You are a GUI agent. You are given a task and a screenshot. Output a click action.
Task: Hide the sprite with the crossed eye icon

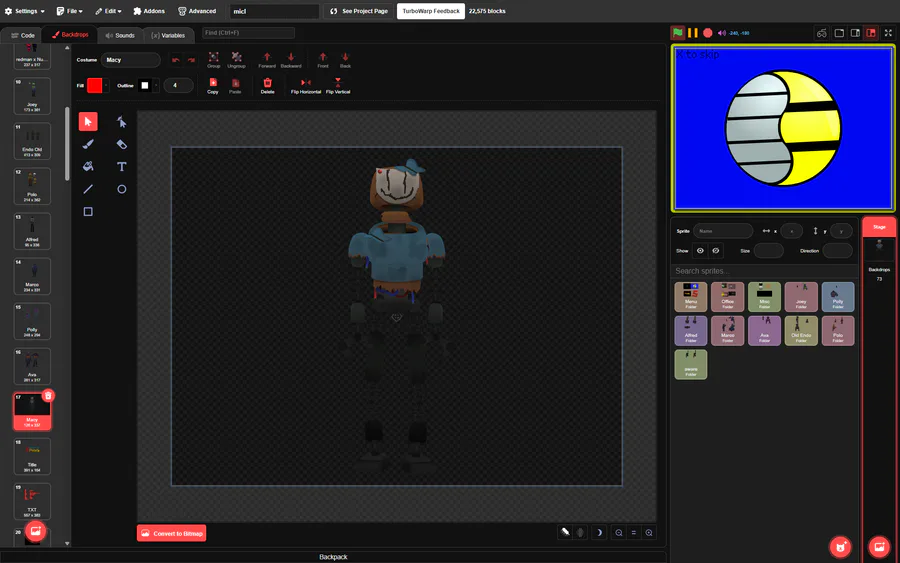click(x=716, y=251)
